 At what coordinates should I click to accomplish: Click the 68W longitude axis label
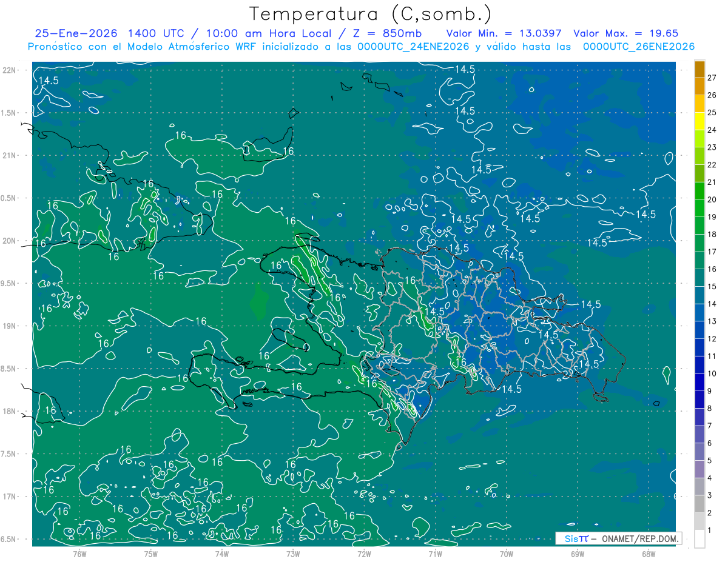[x=649, y=554]
